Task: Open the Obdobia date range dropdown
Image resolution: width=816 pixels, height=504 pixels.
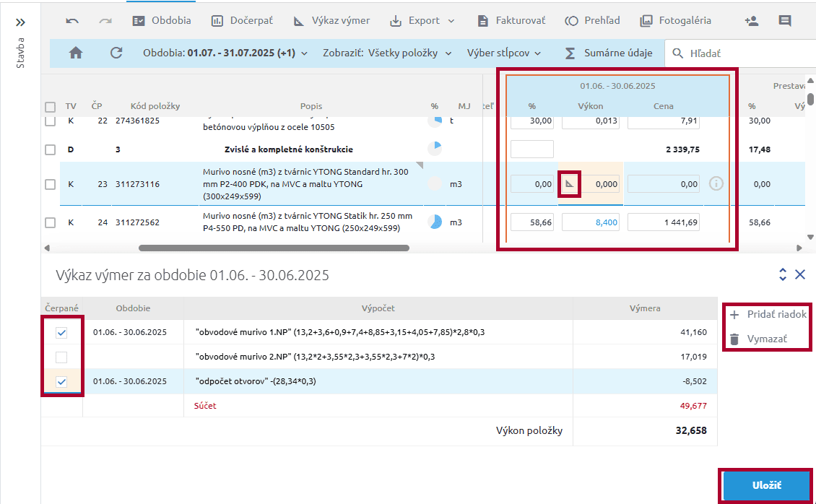Action: pyautogui.click(x=225, y=53)
